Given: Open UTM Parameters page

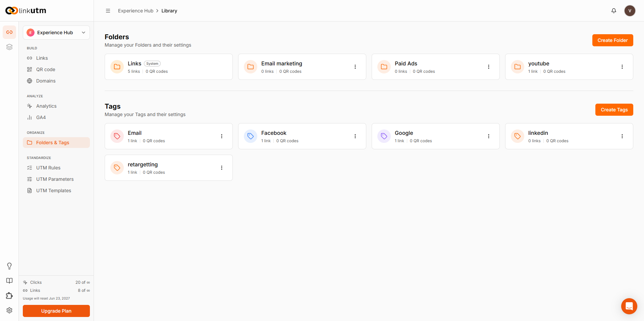Looking at the screenshot, I should coord(56,179).
